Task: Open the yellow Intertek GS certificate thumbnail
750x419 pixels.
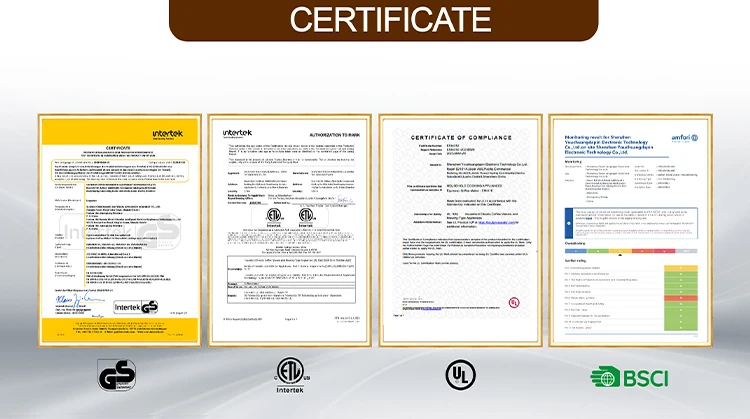Action: click(120, 231)
